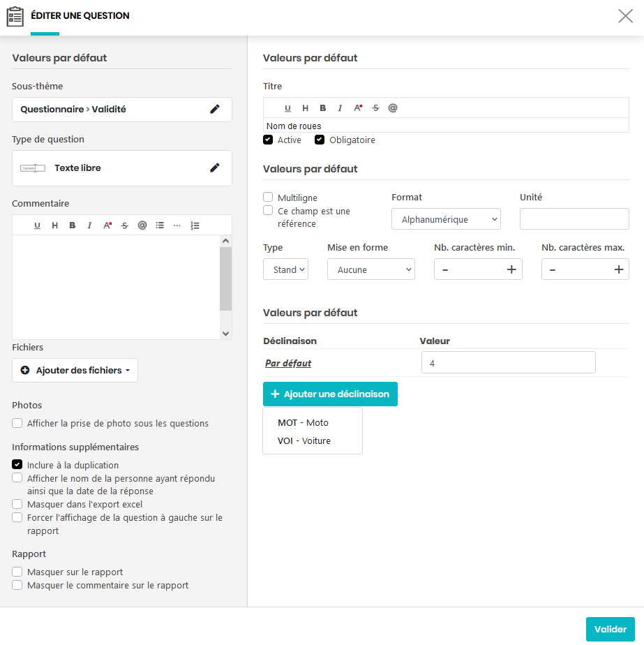Click the mention @ icon in Titre toolbar
The image size is (644, 645).
[x=393, y=108]
